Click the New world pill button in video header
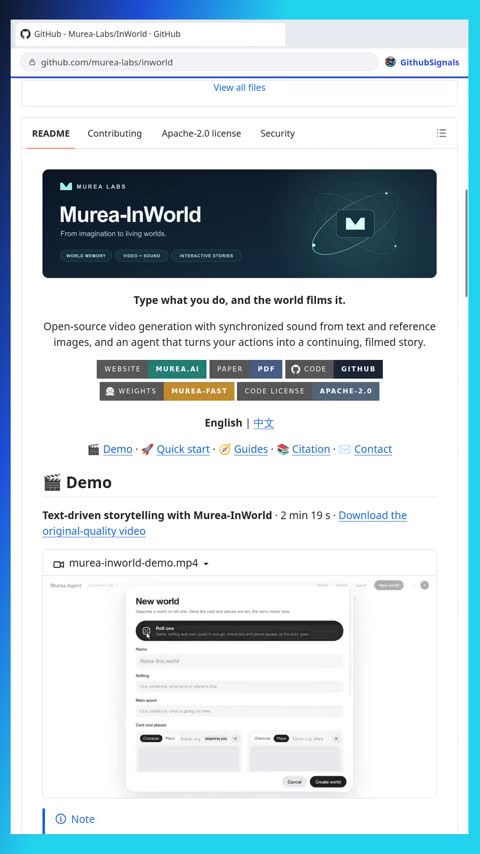 tap(388, 585)
